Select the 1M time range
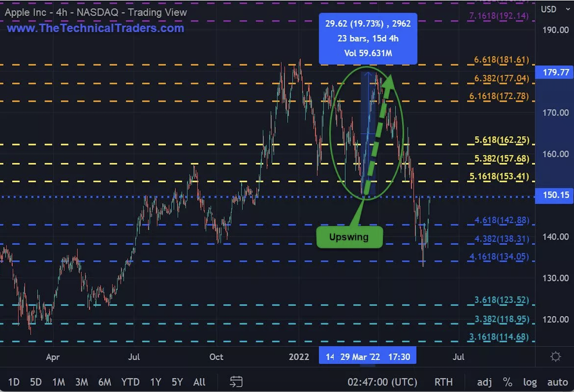This screenshot has width=574, height=392. coord(59,382)
